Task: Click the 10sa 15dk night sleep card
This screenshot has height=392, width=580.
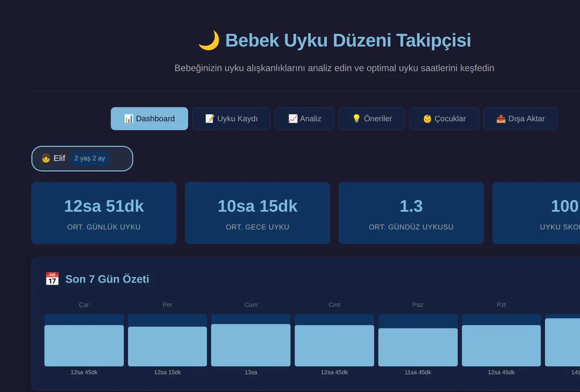Action: 258,213
